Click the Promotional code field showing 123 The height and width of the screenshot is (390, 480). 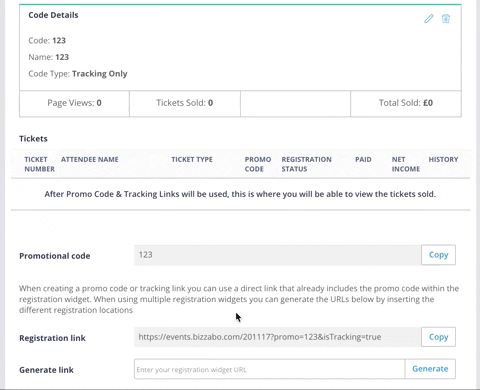click(278, 255)
